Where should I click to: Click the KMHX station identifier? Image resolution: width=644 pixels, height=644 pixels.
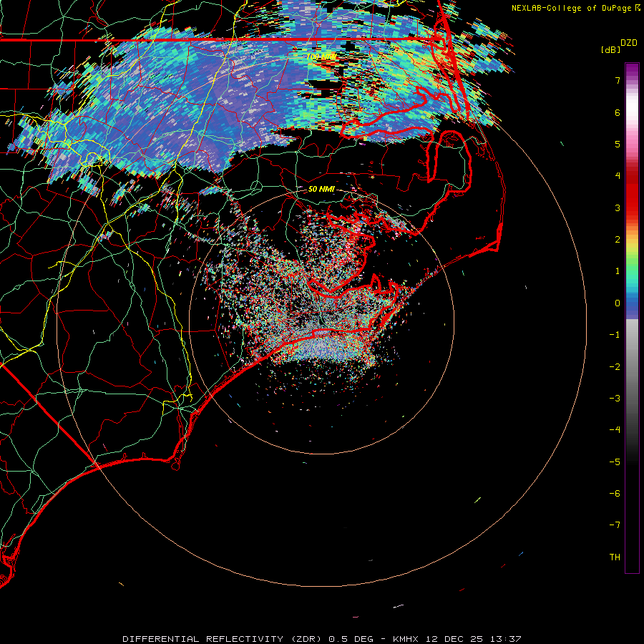point(406,639)
